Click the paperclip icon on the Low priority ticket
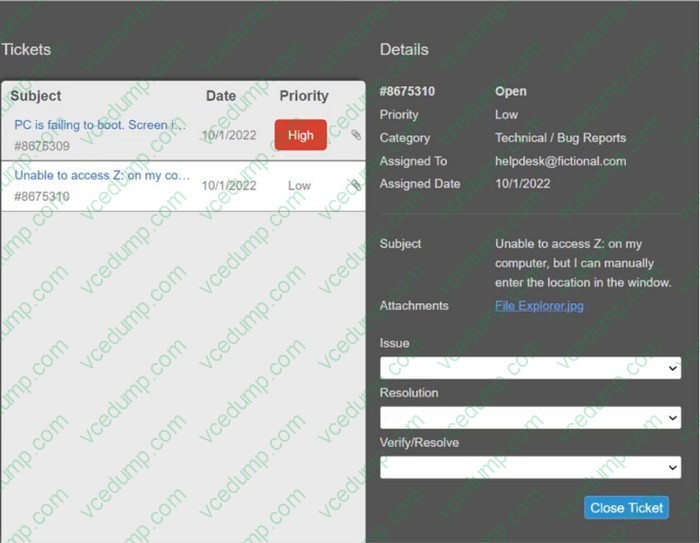Viewport: 700px width, 543px height. click(x=356, y=185)
